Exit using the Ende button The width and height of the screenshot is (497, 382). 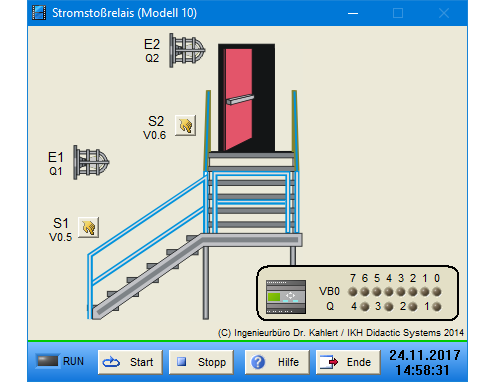[348, 362]
